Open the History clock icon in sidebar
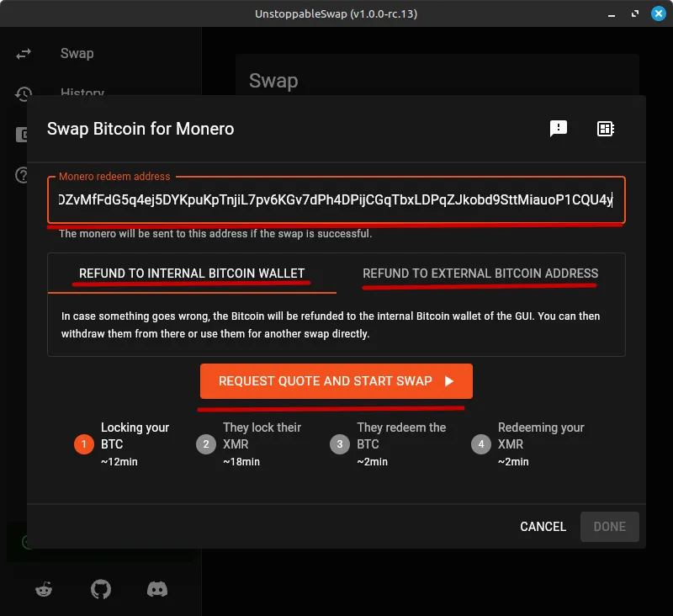Screen dimensions: 673x616 24,93
